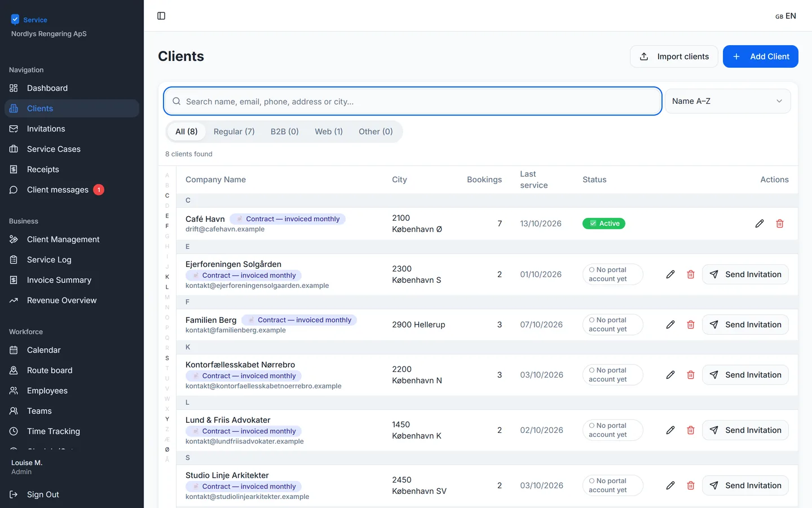Edit Café Havn with pencil icon

[x=760, y=224]
